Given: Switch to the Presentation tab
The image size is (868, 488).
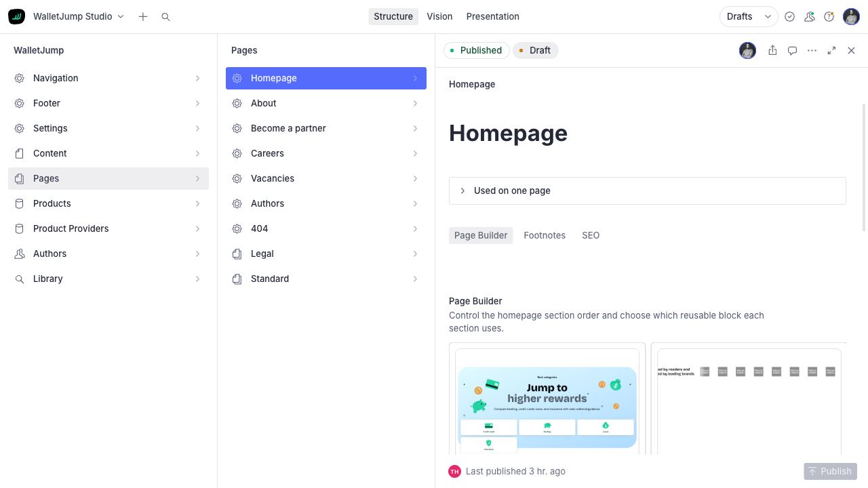Looking at the screenshot, I should 493,16.
